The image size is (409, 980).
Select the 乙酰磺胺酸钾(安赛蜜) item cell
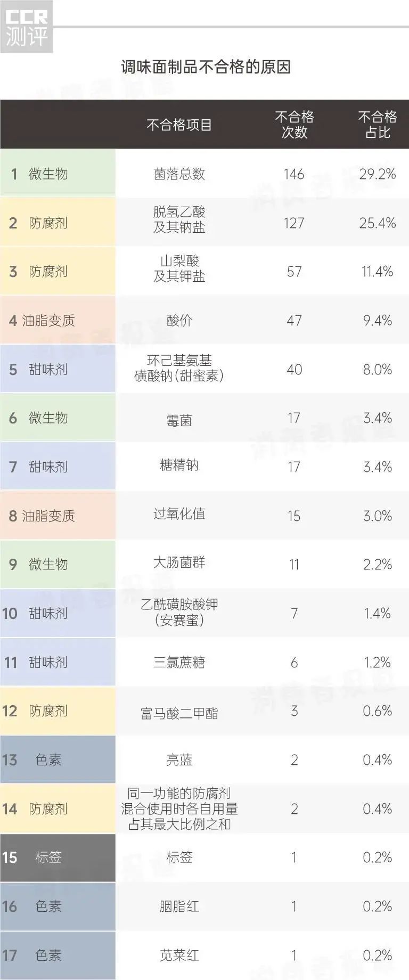pyautogui.click(x=179, y=612)
